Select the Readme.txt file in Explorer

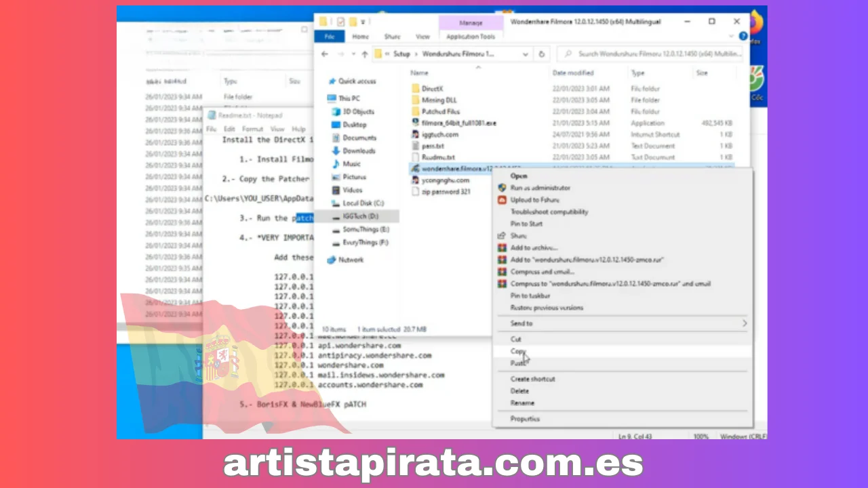point(438,157)
